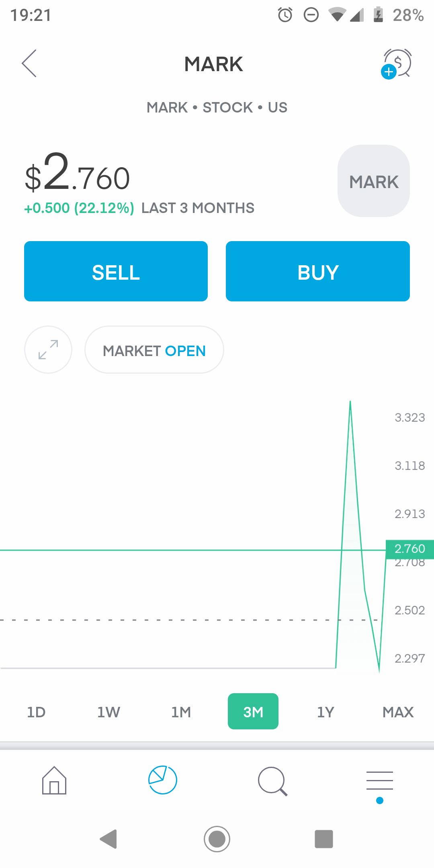
Task: Expand chart to fullscreen
Action: [x=48, y=350]
